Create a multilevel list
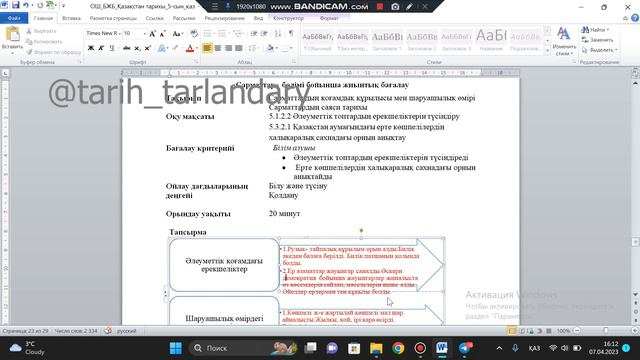Viewport: 640px width, 360px height. (238, 33)
